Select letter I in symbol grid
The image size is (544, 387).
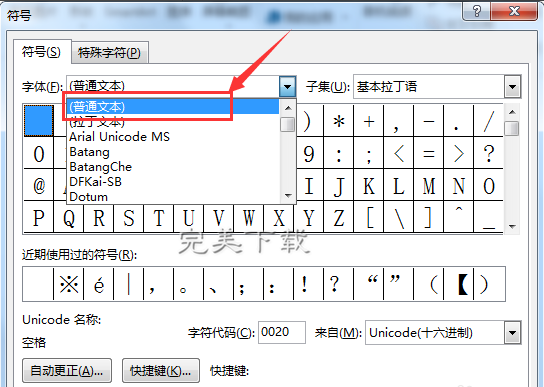(309, 185)
